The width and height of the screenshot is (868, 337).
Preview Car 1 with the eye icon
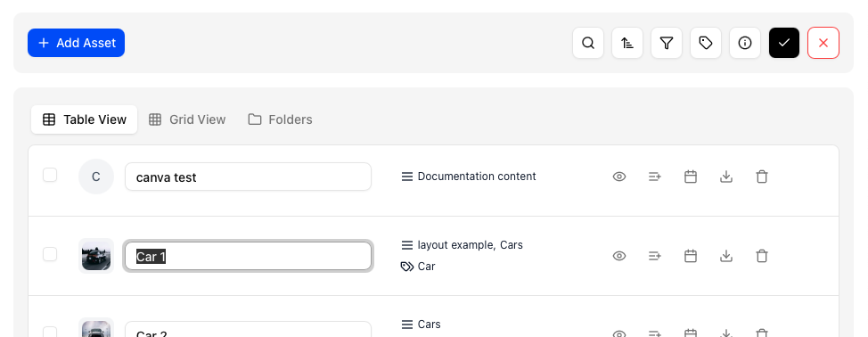pos(619,256)
